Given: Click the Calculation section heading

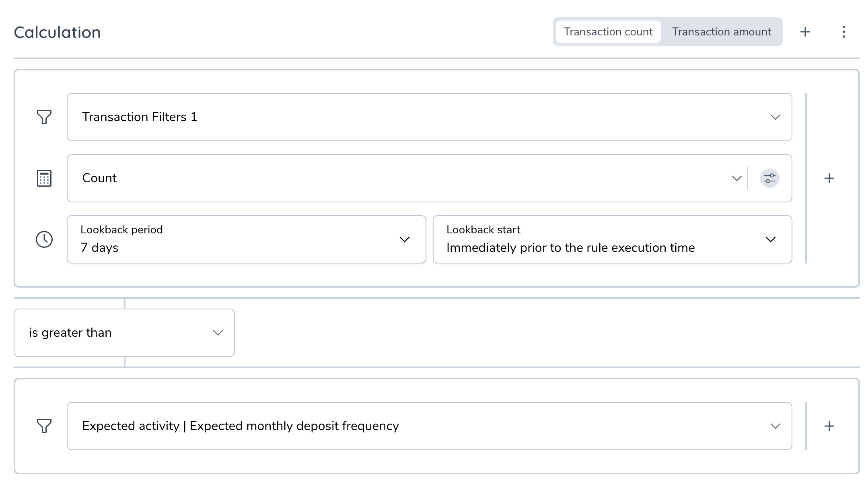Looking at the screenshot, I should [57, 32].
